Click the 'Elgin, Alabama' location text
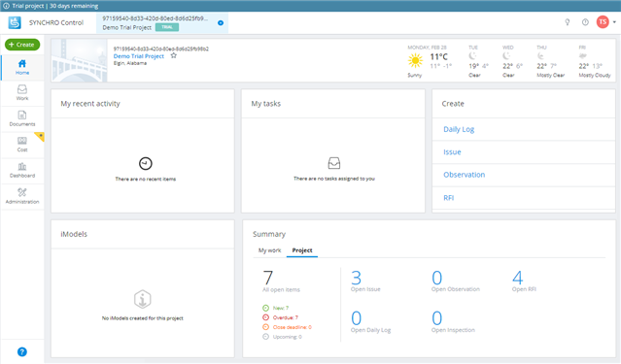This screenshot has height=364, width=621. (x=130, y=63)
